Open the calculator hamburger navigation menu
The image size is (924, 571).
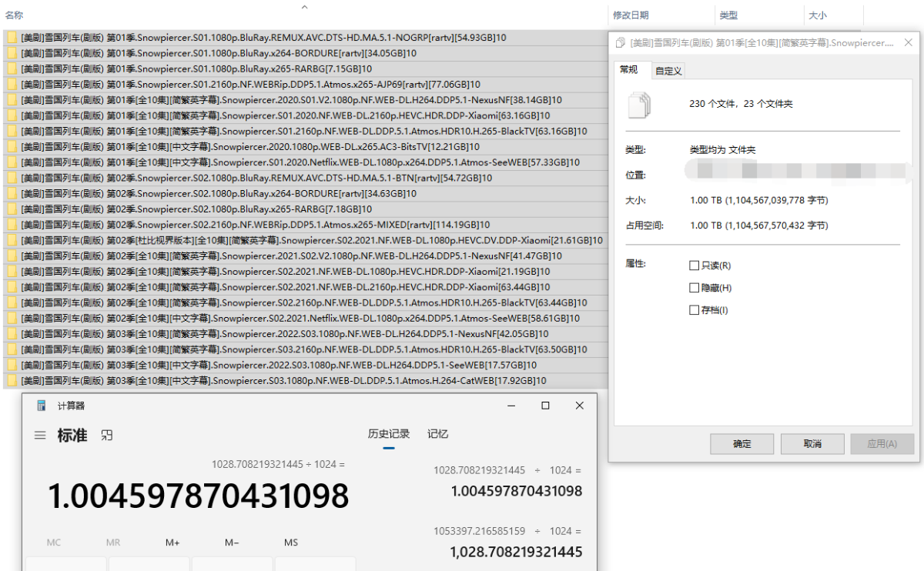click(40, 436)
